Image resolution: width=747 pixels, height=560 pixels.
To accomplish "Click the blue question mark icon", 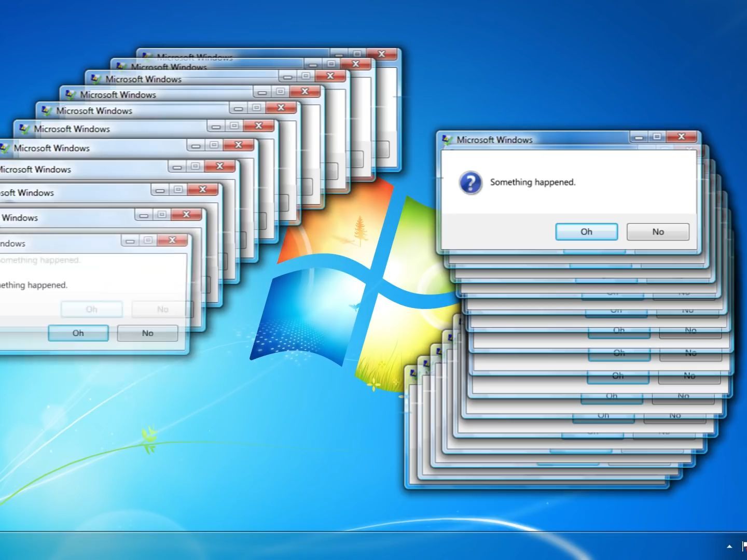I will pyautogui.click(x=471, y=183).
